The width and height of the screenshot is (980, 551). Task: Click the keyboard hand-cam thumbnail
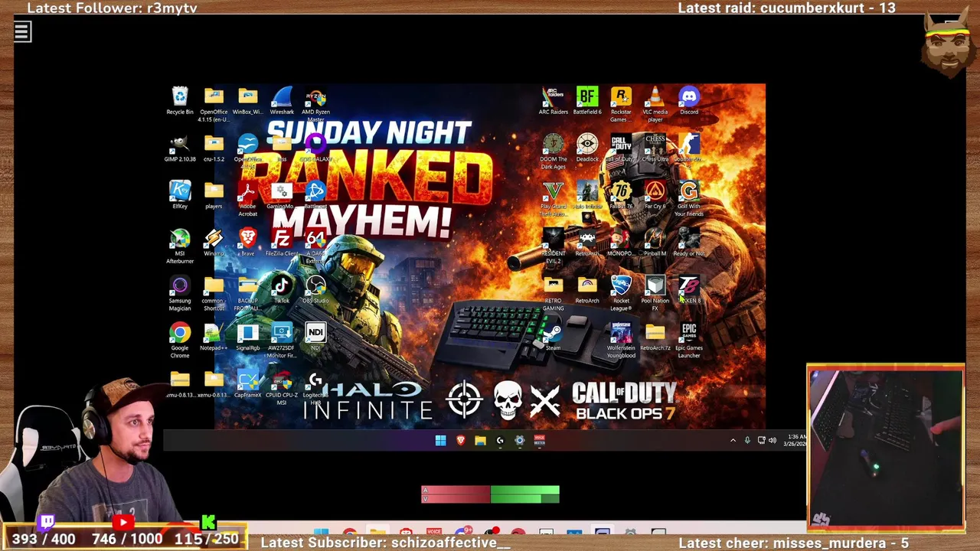(x=885, y=448)
